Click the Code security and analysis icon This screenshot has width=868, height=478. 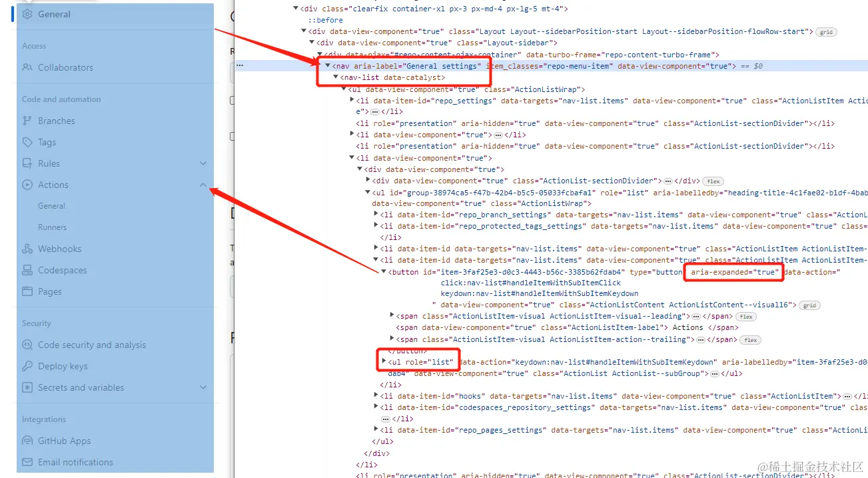[27, 345]
